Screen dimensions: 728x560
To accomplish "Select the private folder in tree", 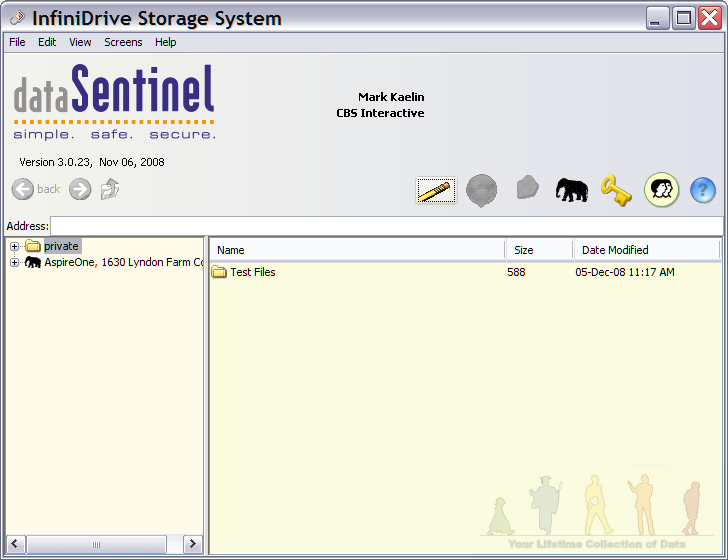I will (x=61, y=246).
